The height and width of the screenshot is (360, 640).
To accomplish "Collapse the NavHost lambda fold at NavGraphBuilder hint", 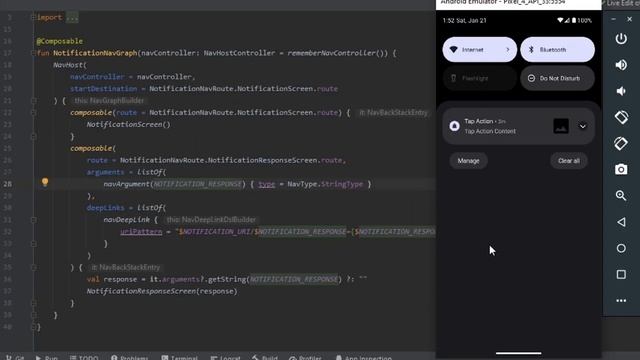I will pyautogui.click(x=33, y=100).
